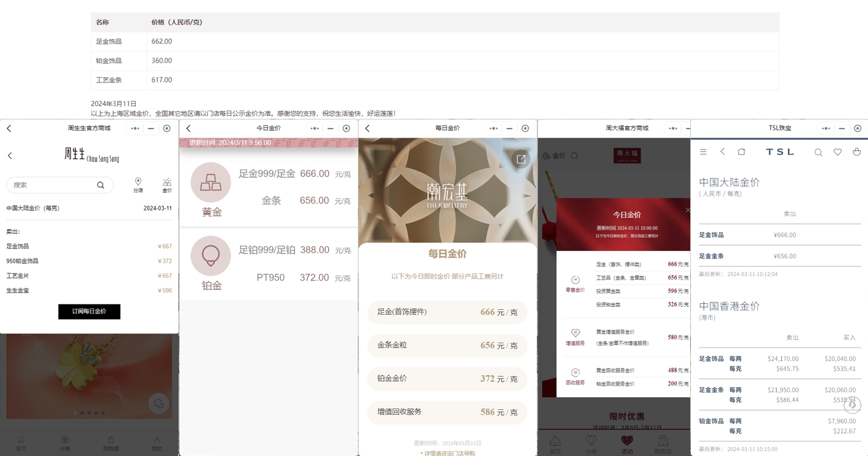
Task: Switch to the 分类 tab in Chow Sang Sang
Action: pos(65,443)
